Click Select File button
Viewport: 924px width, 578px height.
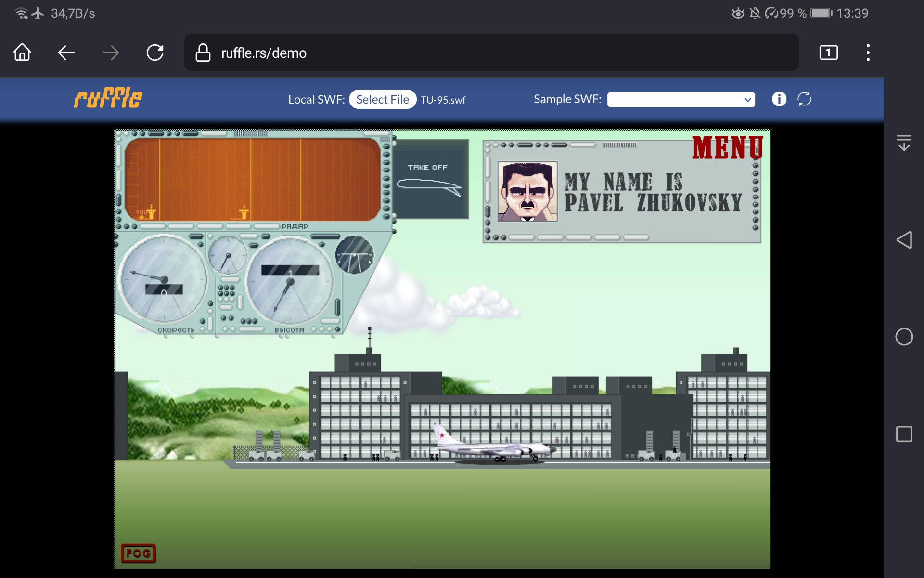[x=382, y=100]
